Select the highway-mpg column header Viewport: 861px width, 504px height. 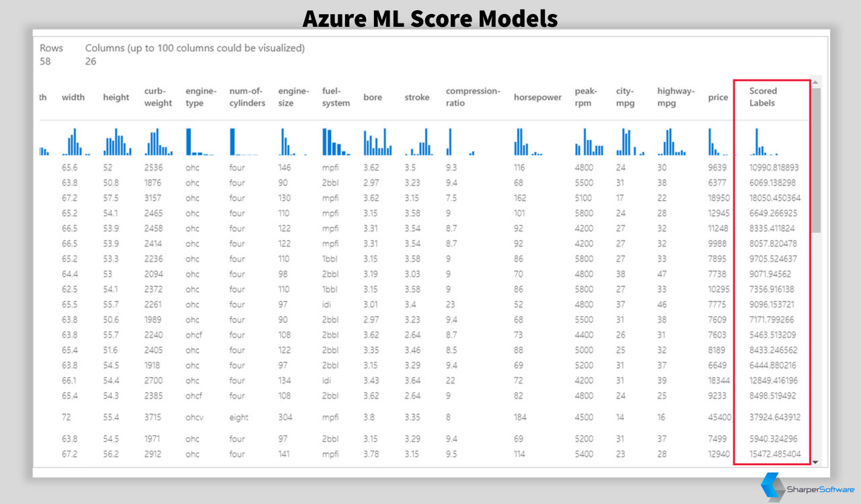click(x=675, y=97)
